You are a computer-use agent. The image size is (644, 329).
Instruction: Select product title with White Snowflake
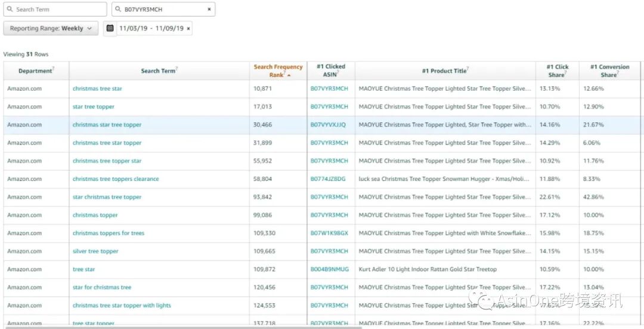tap(445, 233)
